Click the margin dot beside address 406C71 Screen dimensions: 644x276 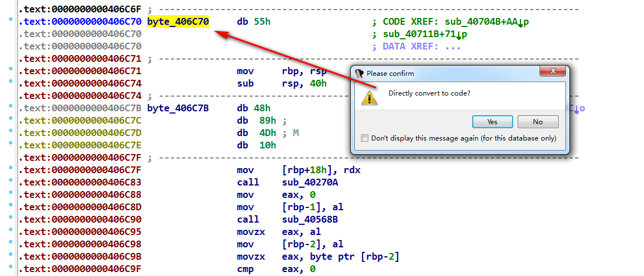pyautogui.click(x=12, y=71)
